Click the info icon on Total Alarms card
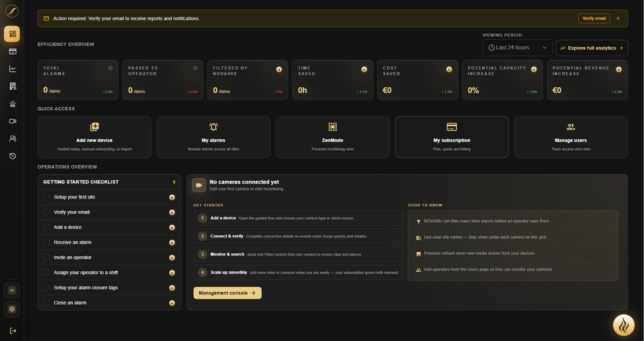Viewport: 644px width, 341px height. [110, 68]
